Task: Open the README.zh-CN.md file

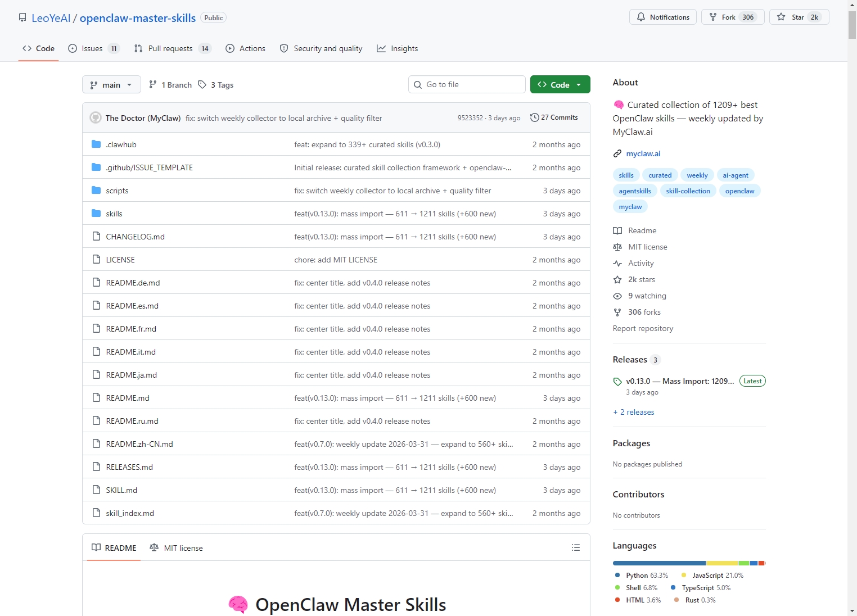Action: click(x=139, y=444)
